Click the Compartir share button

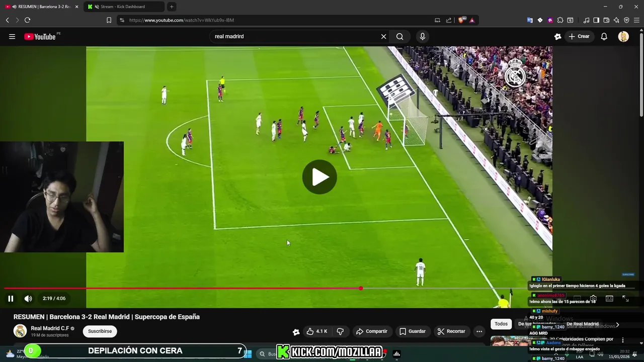371,331
